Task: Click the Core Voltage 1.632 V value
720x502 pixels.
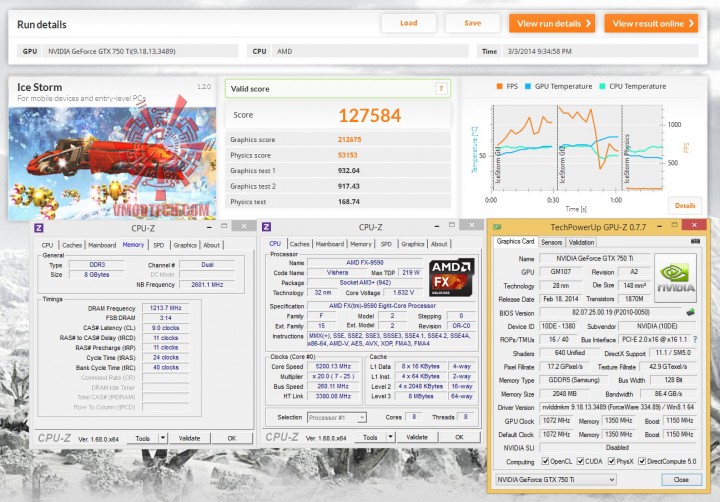Action: coord(404,293)
